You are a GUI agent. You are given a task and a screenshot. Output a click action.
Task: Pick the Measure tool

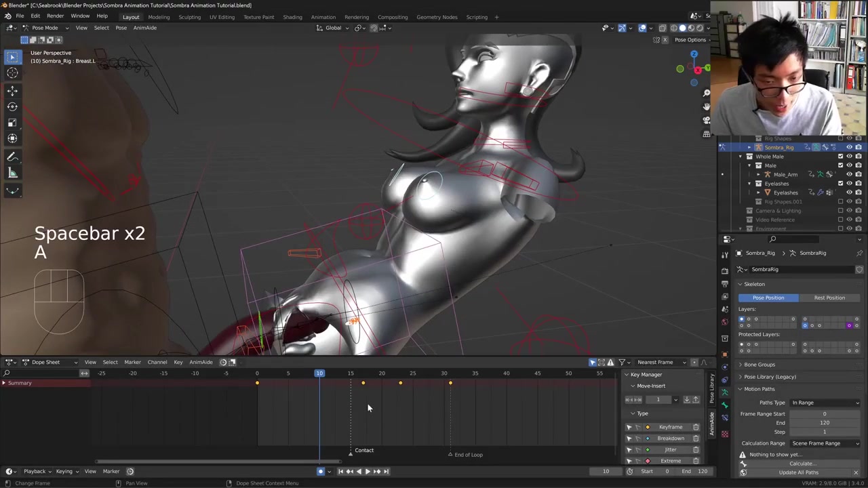12,174
